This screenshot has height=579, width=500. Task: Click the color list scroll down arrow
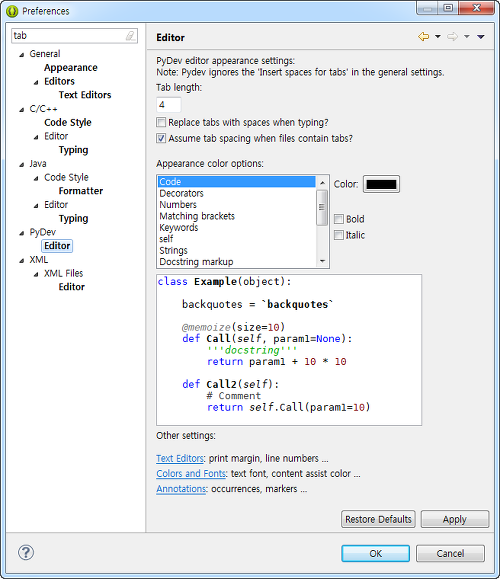[x=322, y=261]
